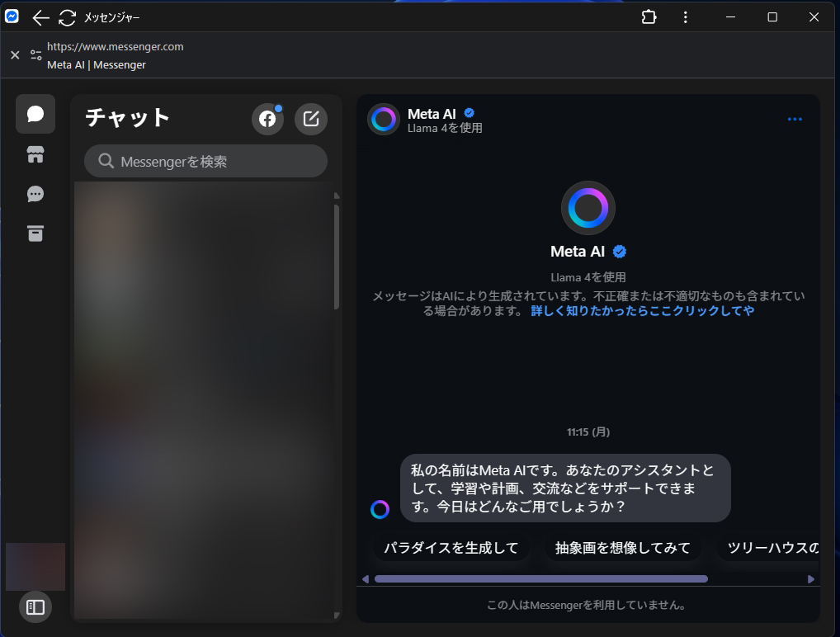Screen dimensions: 840x637
Task: Start a new message with compose icon
Action: point(311,119)
